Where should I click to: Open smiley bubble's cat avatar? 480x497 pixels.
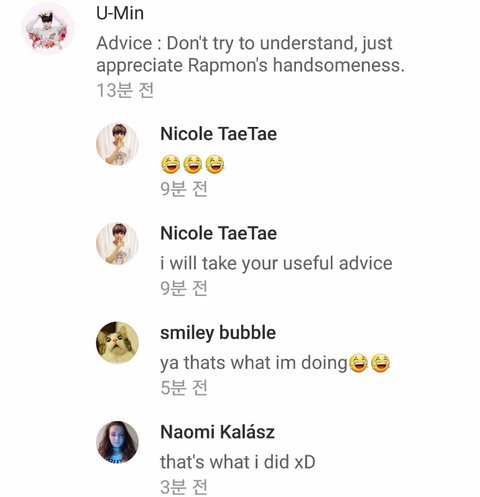[x=117, y=343]
